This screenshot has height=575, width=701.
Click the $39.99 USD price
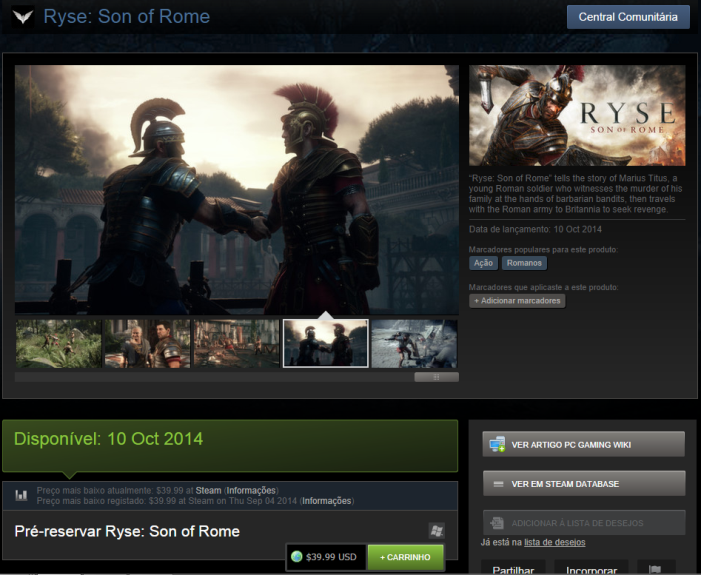tap(331, 557)
